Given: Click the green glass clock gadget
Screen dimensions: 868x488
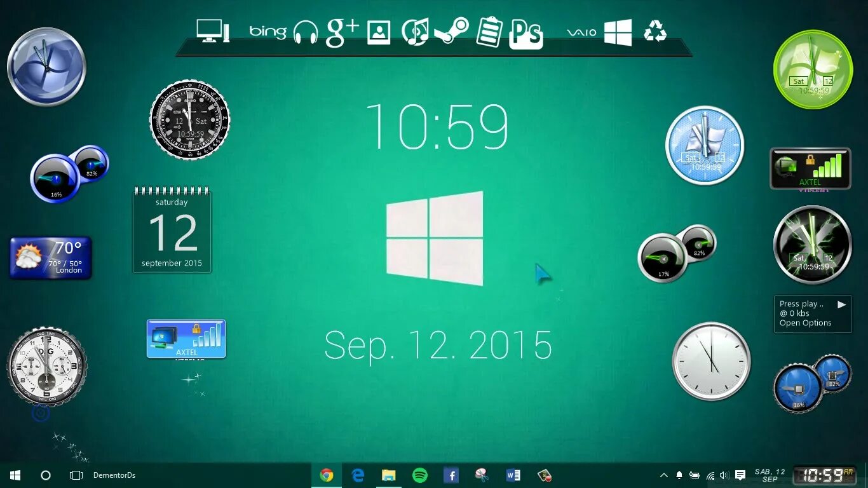Looking at the screenshot, I should pyautogui.click(x=813, y=69).
